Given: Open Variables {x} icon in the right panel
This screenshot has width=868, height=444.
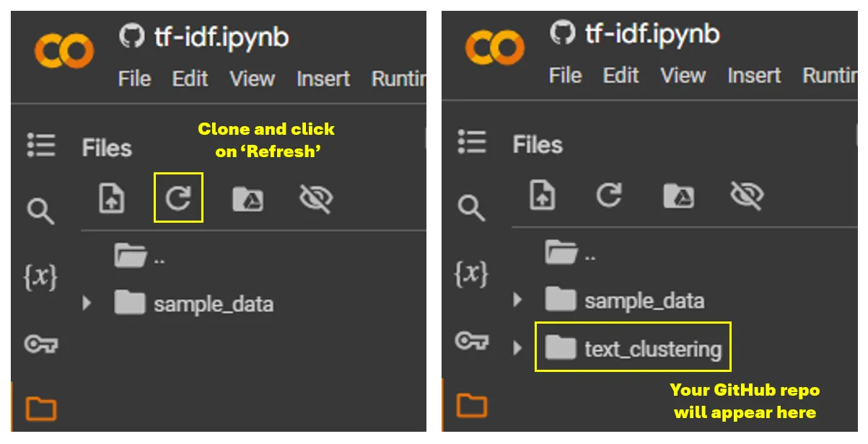Looking at the screenshot, I should [471, 274].
